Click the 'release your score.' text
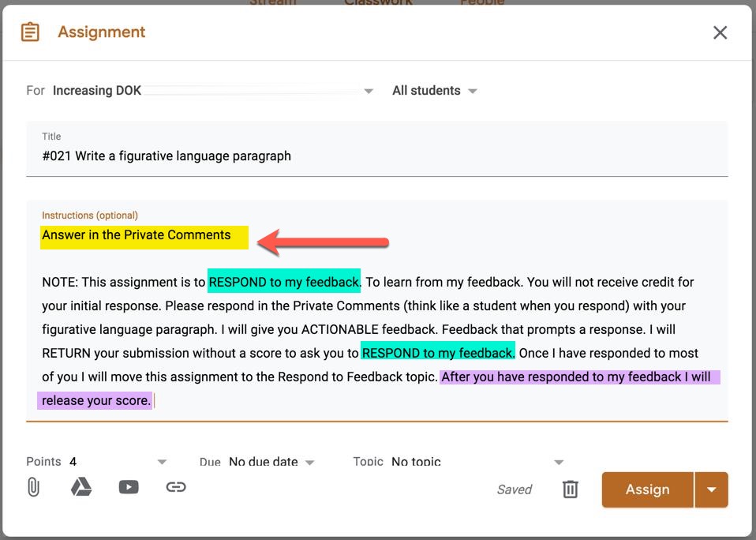756x540 pixels. [x=96, y=400]
